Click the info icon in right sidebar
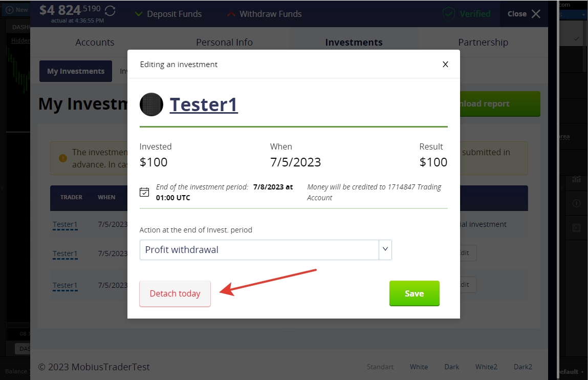The image size is (588, 380). 576,203
